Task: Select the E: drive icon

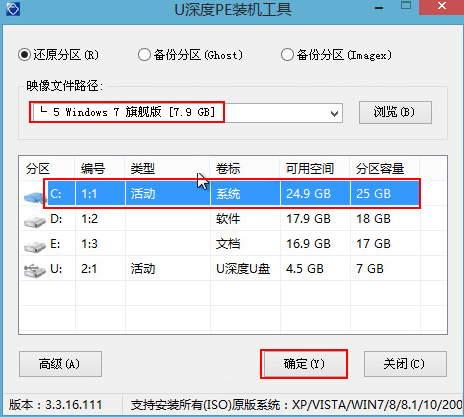Action: 35,247
